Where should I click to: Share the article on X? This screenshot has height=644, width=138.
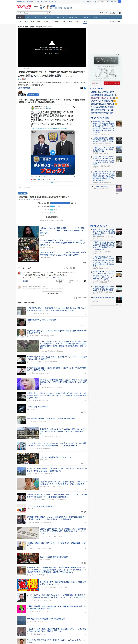[x=82, y=88]
